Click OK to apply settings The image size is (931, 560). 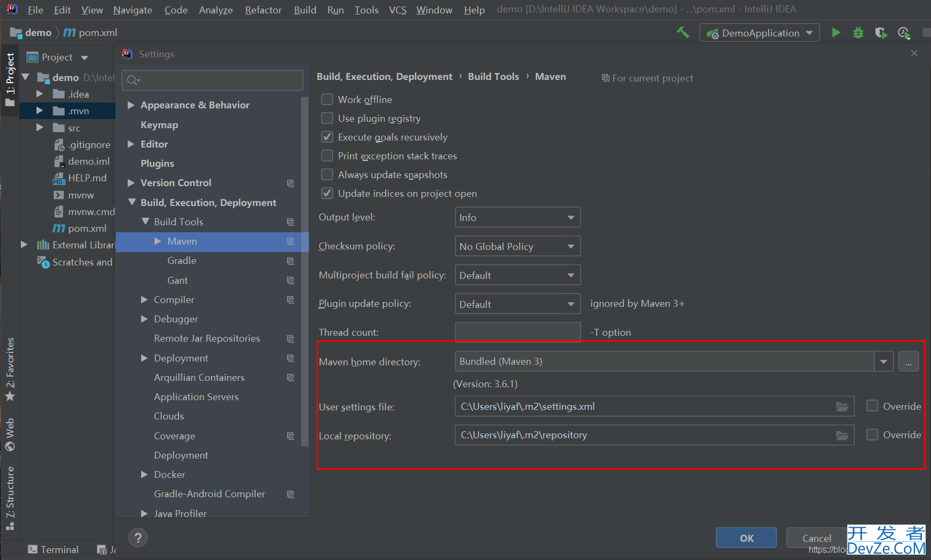click(746, 538)
